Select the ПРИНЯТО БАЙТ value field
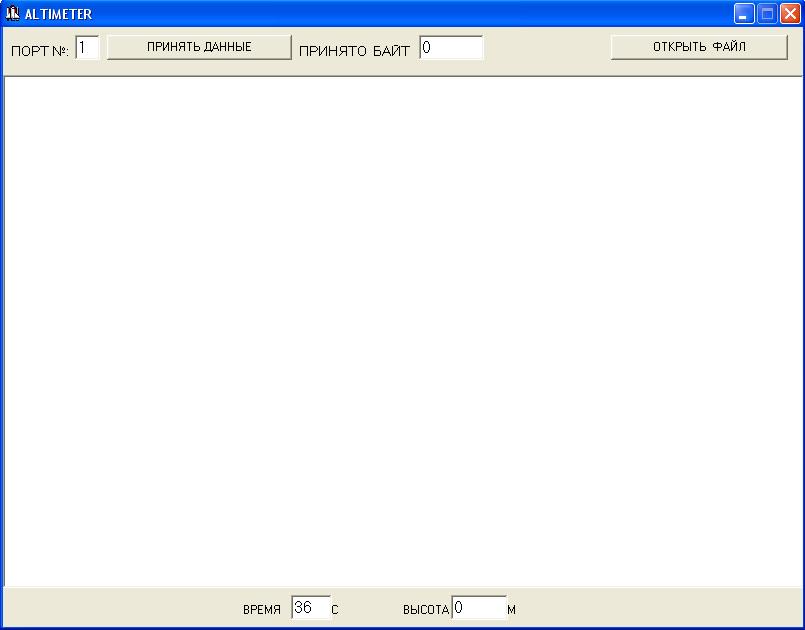Image resolution: width=805 pixels, height=630 pixels. [451, 48]
